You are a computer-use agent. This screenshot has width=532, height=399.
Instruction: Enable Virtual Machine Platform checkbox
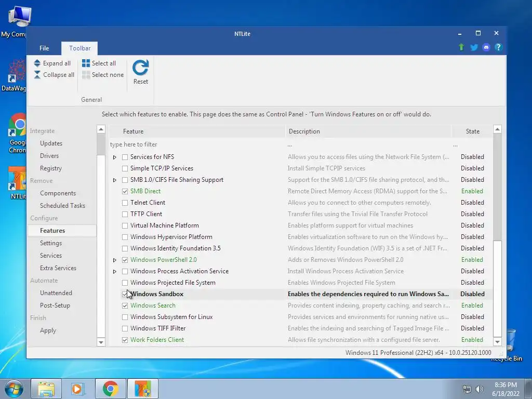click(125, 225)
